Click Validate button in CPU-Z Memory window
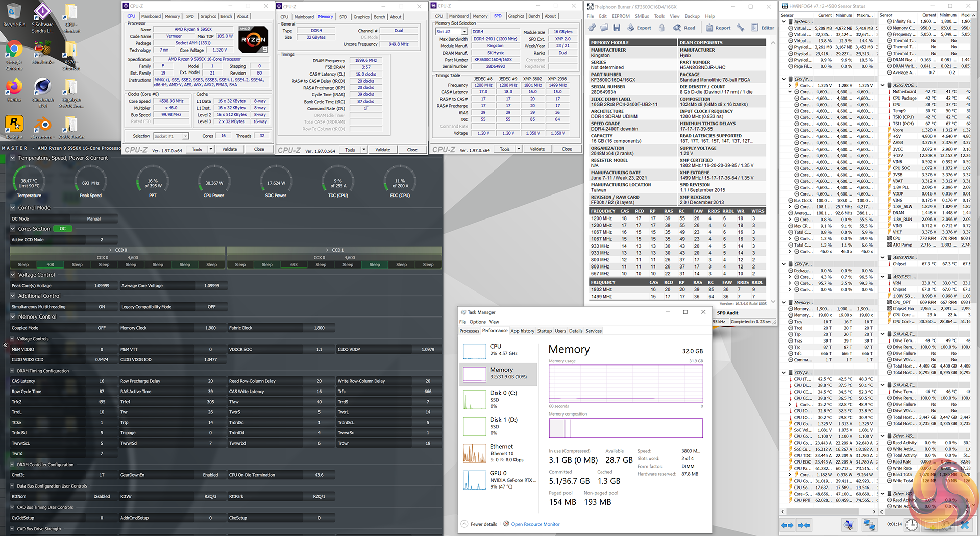The height and width of the screenshot is (536, 980). [x=383, y=150]
